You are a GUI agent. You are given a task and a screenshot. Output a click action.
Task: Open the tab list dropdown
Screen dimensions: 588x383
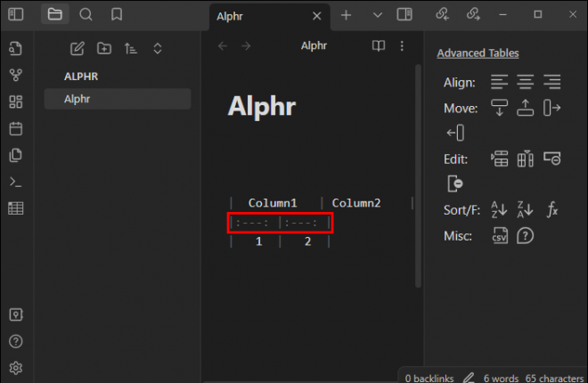pyautogui.click(x=377, y=15)
